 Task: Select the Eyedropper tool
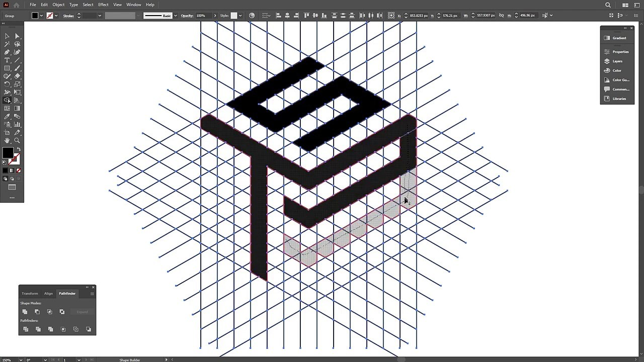(x=7, y=117)
